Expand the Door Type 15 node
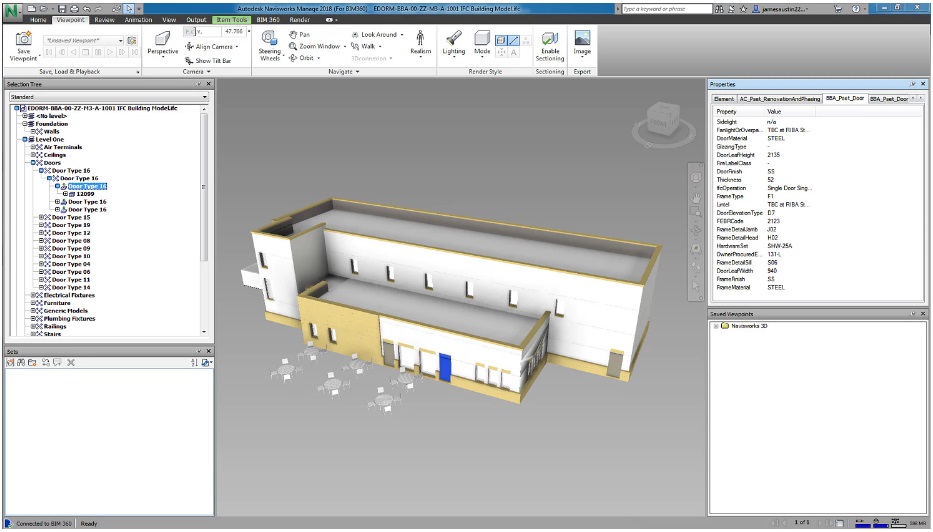This screenshot has width=933, height=532. 39,217
